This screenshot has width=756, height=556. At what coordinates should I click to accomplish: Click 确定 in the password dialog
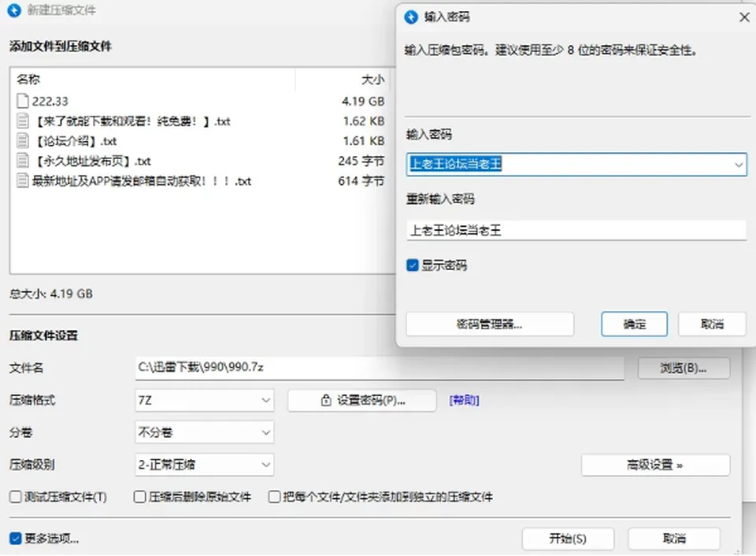point(634,324)
